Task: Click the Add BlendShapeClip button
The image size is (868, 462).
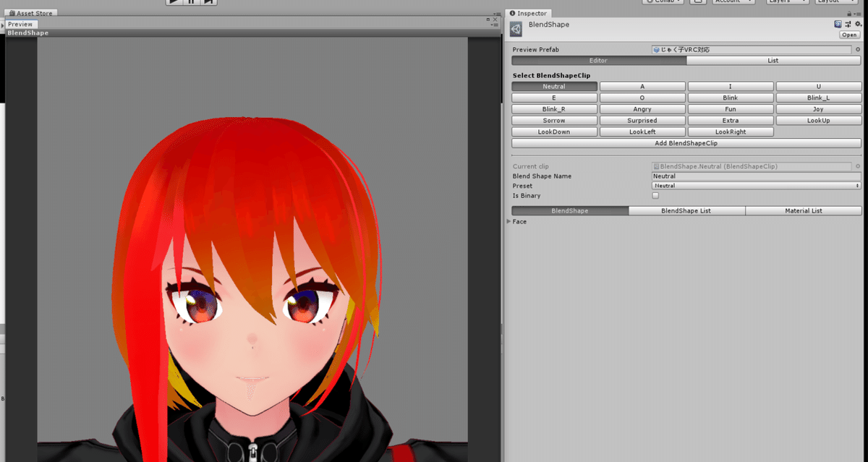Action: coord(686,143)
